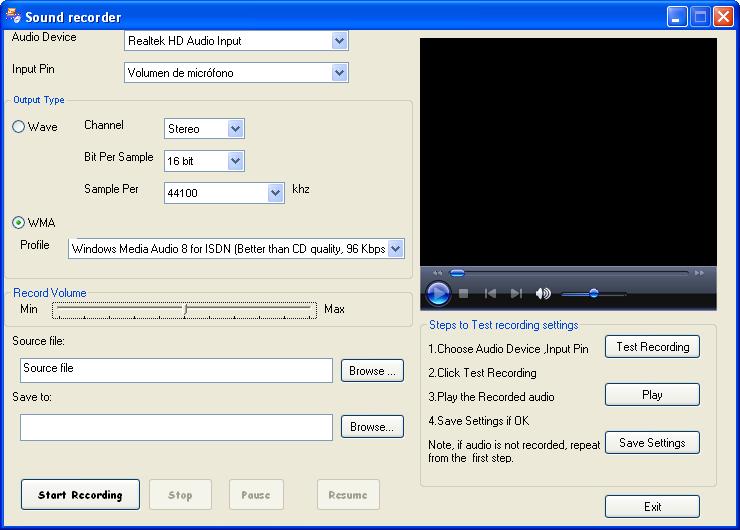This screenshot has width=740, height=530.
Task: Click the media player volume slider
Action: 594,294
